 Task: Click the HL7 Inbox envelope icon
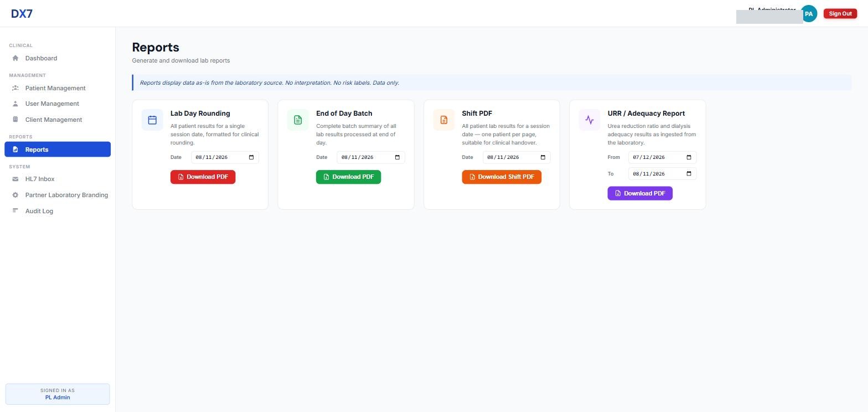tap(15, 179)
